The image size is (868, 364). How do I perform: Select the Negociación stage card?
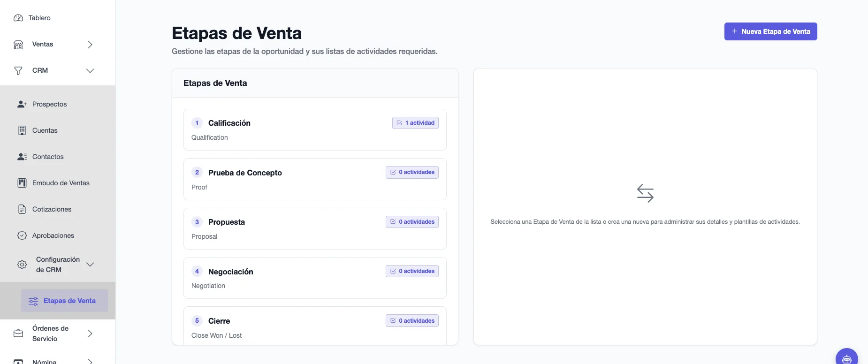pyautogui.click(x=315, y=278)
